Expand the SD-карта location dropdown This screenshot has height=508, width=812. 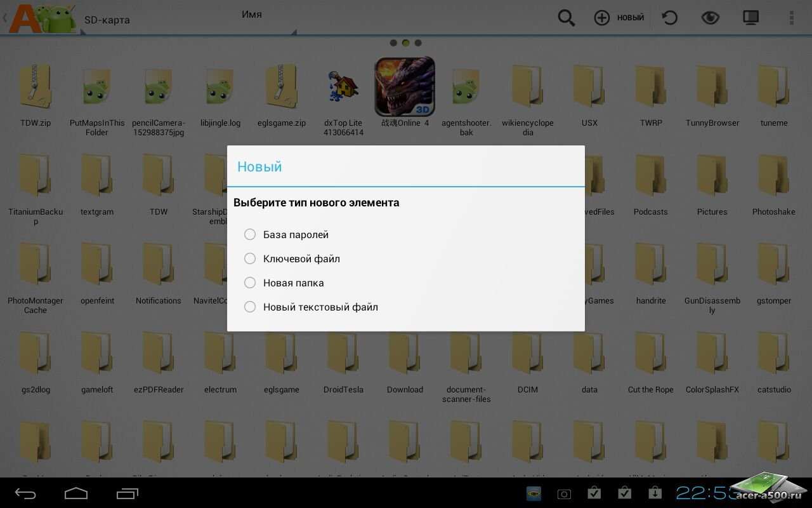coord(107,20)
